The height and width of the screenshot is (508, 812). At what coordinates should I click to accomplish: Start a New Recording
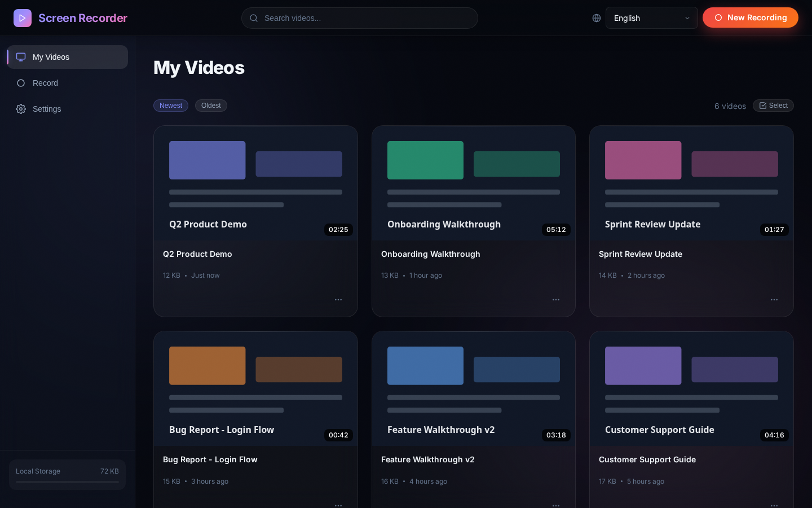751,17
